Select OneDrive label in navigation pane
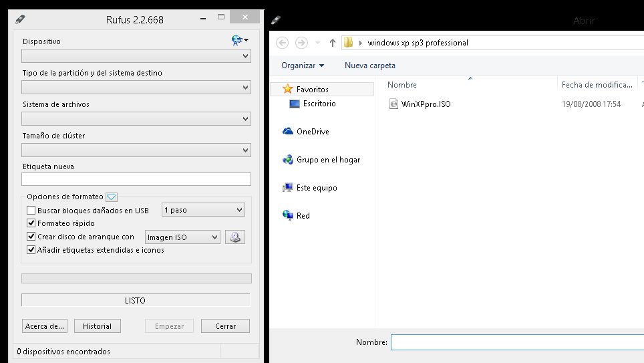 click(313, 132)
